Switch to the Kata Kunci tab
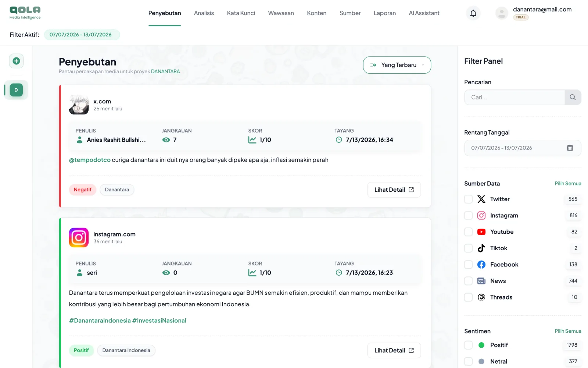Screen dimensions: 588x368 tap(241, 13)
